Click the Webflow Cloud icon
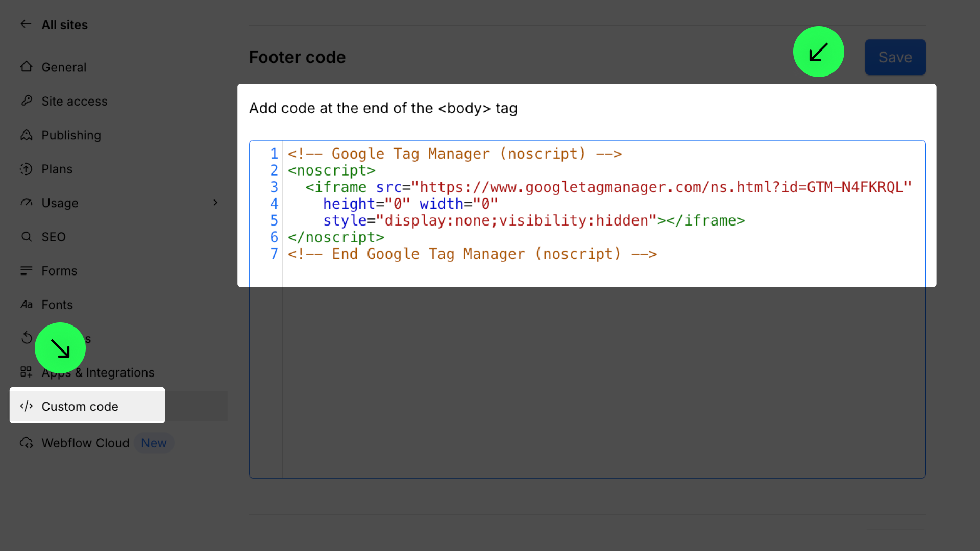This screenshot has width=980, height=551. pos(26,443)
